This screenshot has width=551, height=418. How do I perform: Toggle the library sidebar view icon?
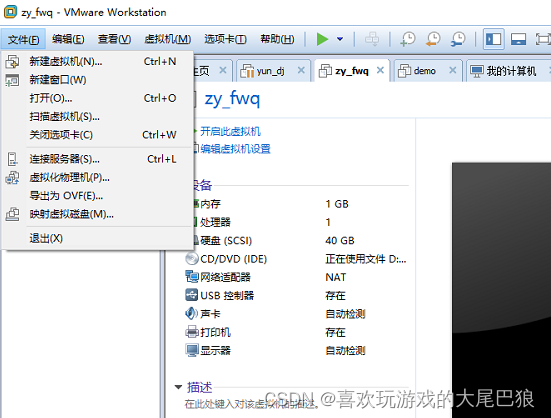493,39
